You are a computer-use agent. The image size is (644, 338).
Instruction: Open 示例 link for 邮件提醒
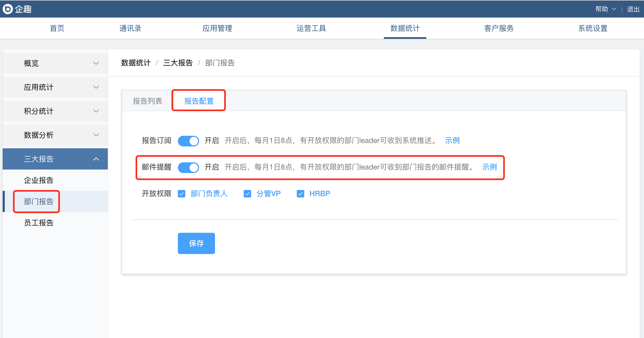pos(489,167)
